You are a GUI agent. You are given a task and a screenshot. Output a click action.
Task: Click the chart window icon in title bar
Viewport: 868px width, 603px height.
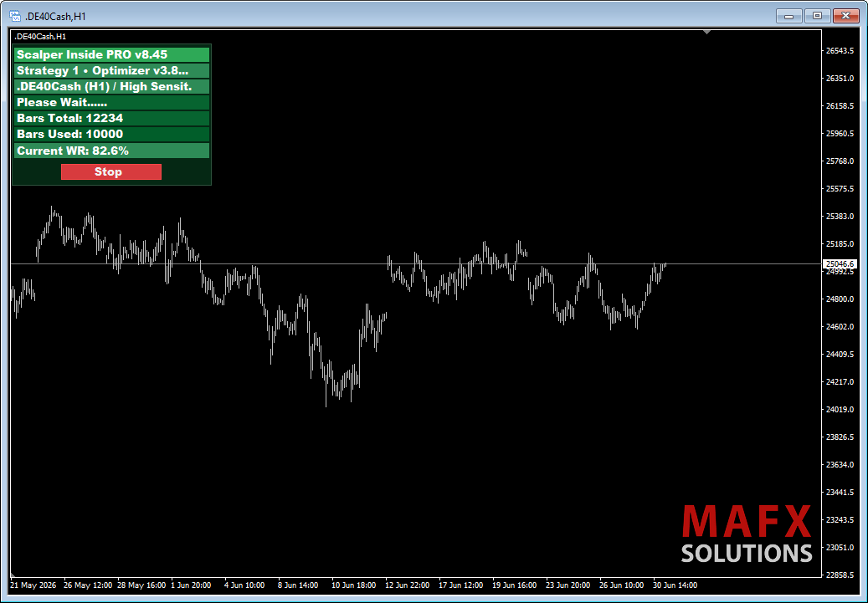point(15,16)
